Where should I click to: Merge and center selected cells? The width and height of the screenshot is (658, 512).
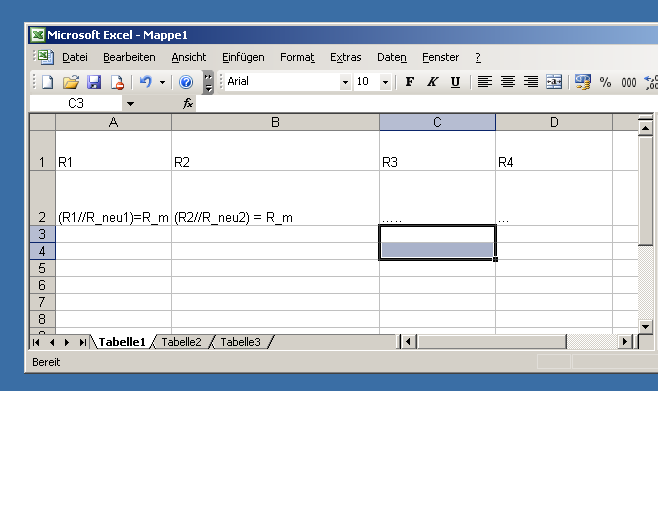point(554,82)
